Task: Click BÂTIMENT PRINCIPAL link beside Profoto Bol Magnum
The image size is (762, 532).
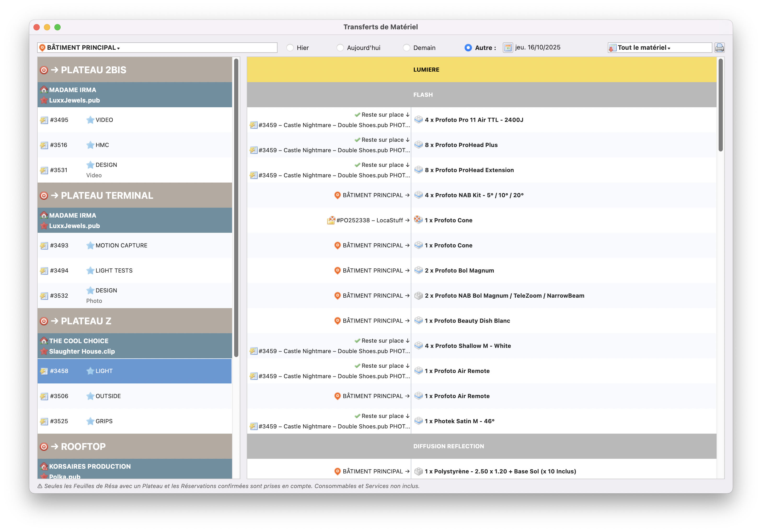Action: 372,270
